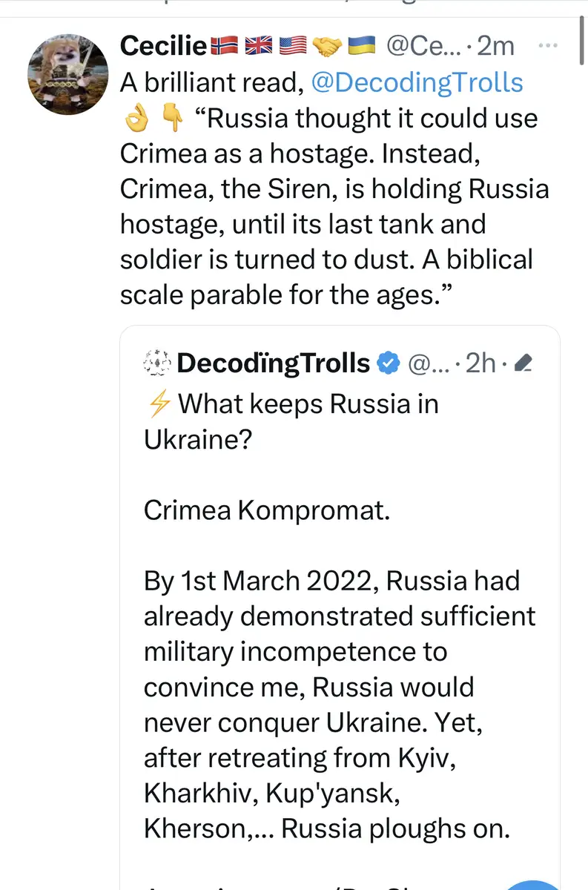Screen dimensions: 588x890
Task: Open the three-dot more options menu
Action: tap(549, 45)
